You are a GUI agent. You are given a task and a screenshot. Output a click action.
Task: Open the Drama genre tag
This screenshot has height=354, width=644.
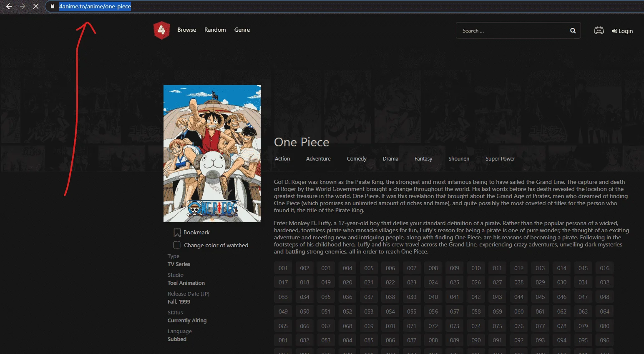pyautogui.click(x=390, y=158)
